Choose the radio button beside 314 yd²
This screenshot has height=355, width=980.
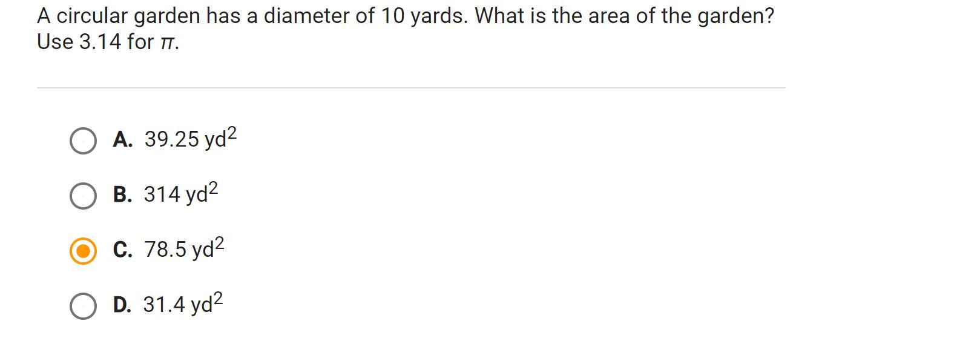83,196
